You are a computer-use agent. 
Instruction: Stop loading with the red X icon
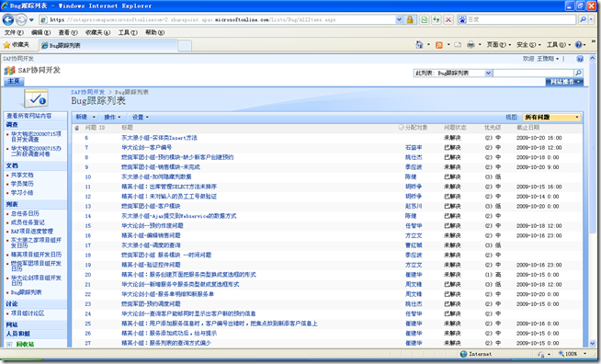pos(448,19)
